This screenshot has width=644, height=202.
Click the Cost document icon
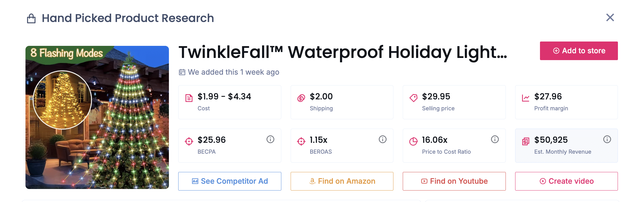coord(189,98)
